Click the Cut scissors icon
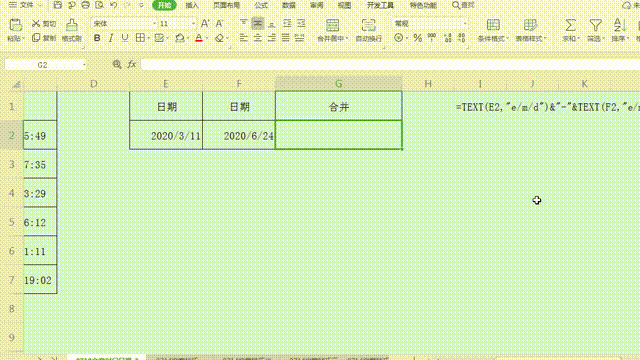Image resolution: width=640 pixels, height=360 pixels. [x=36, y=24]
